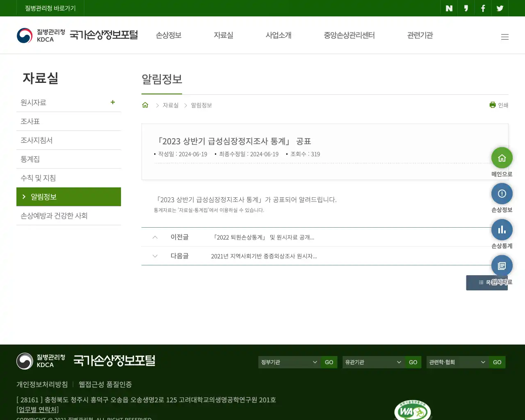The width and height of the screenshot is (525, 420).
Task: Click the 알림정보 page heading
Action: pos(162,79)
